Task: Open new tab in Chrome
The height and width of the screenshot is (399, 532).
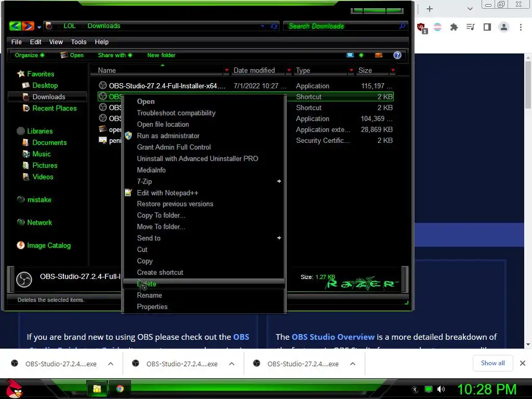Action: [x=430, y=9]
